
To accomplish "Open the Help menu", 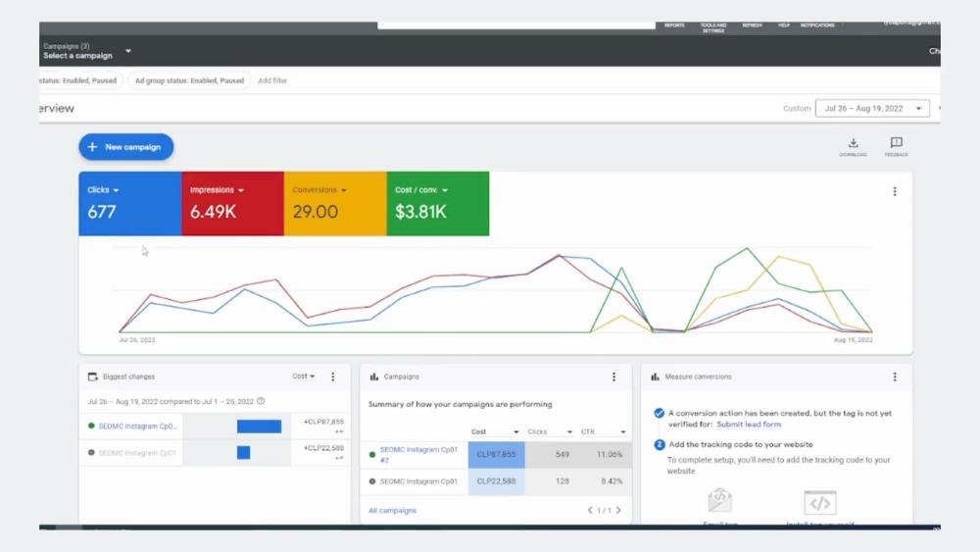I will coord(784,25).
